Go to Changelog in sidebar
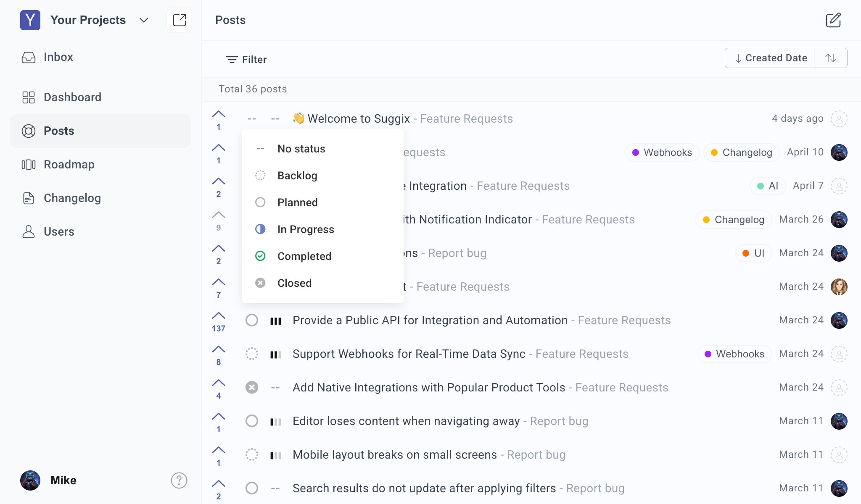Screen dimensions: 861x504 coord(100,198)
